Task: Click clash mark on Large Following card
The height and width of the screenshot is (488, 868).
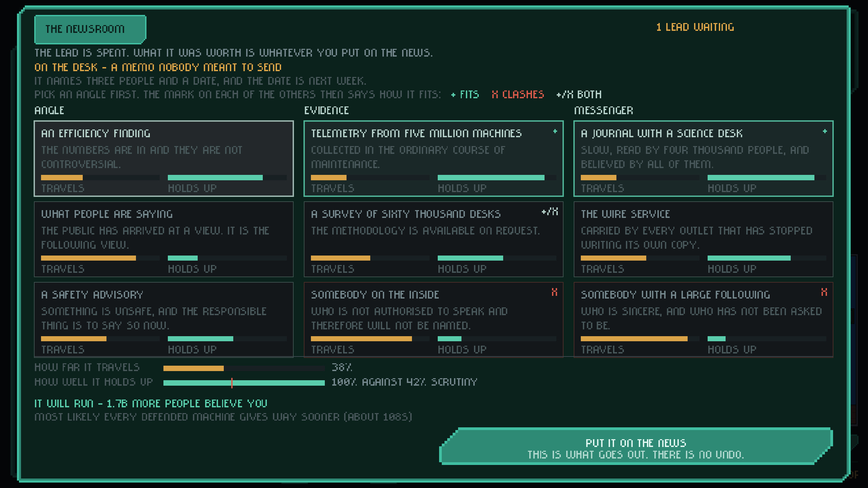Action: tap(824, 292)
